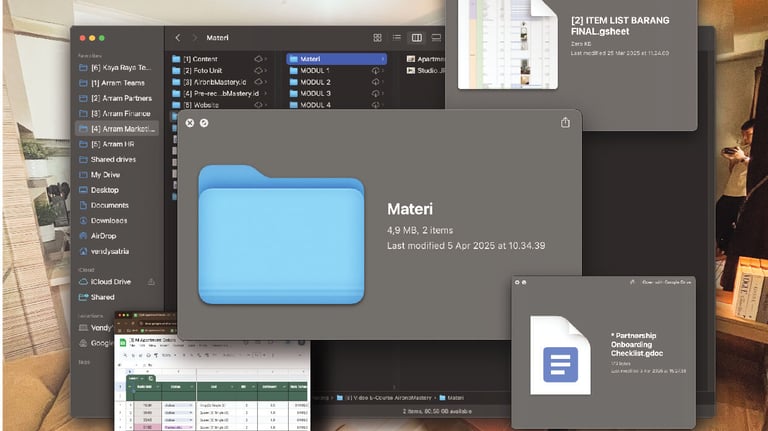Select the [4] Pre-rec...bMastery.id folder
The width and height of the screenshot is (768, 431).
tap(221, 93)
